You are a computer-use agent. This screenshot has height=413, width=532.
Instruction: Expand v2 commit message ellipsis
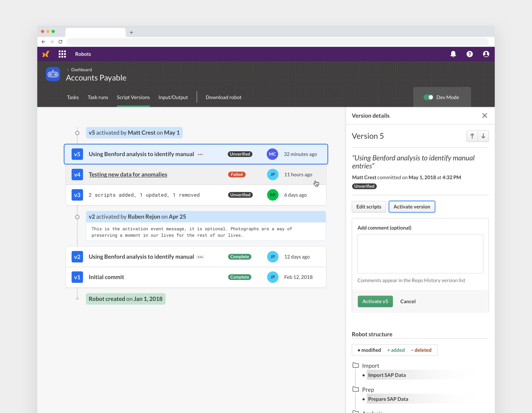(200, 257)
